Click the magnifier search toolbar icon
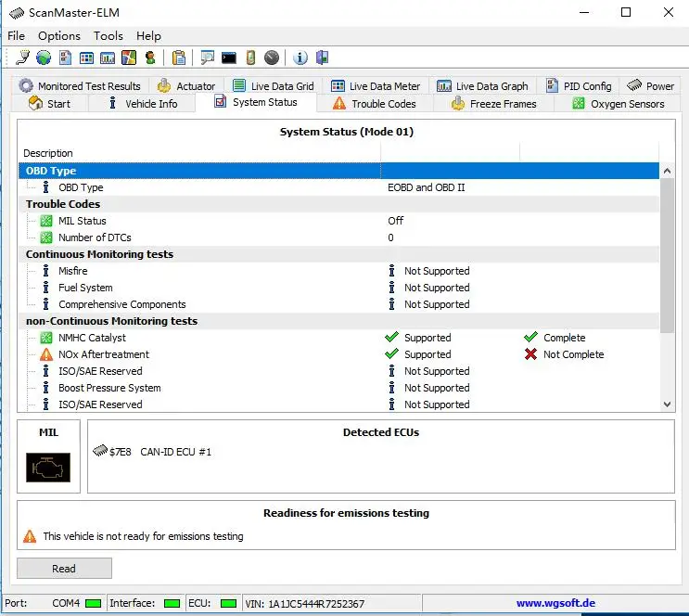Screen dimensions: 689x616 pos(207,58)
